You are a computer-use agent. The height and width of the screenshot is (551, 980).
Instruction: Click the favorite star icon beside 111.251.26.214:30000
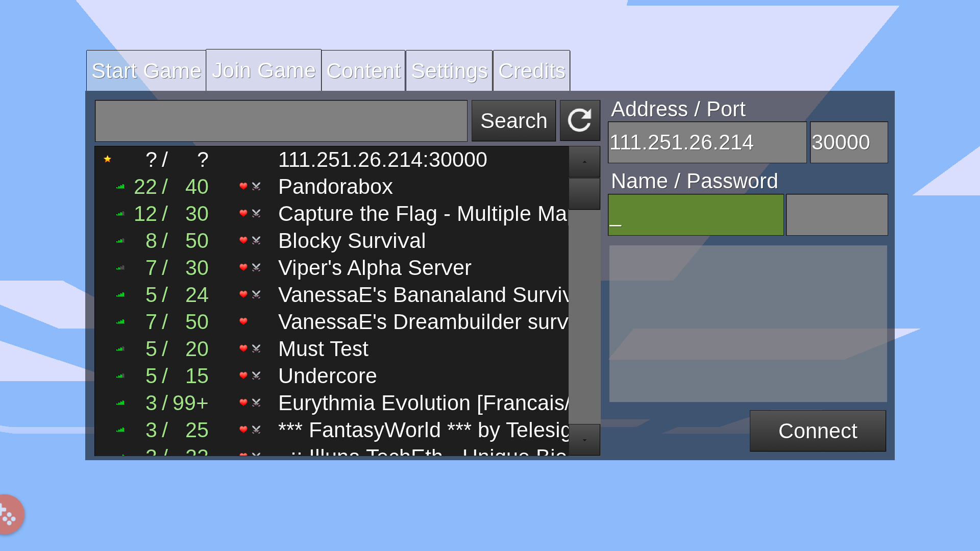(107, 159)
